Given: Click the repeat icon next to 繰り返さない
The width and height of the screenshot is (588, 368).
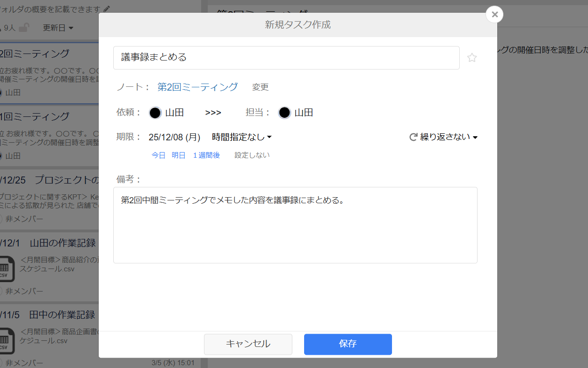Looking at the screenshot, I should pos(413,137).
